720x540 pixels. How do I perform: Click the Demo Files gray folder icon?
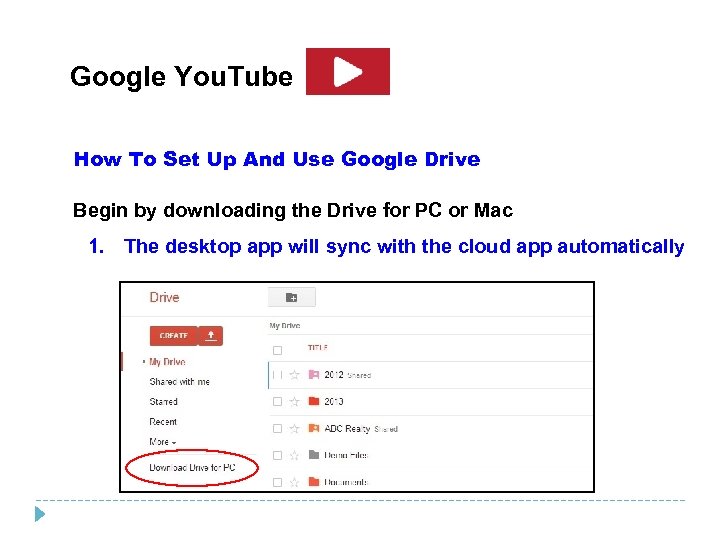(x=314, y=455)
